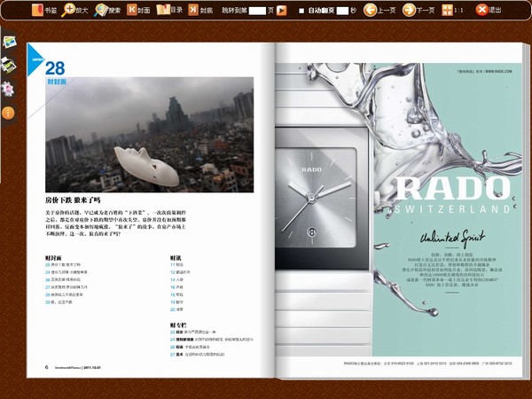Click the page number 6 footer
Viewport: 532px width, 399px height.
coord(46,367)
